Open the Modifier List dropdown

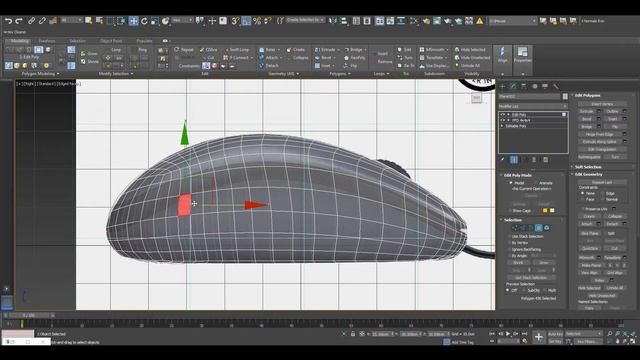click(x=533, y=106)
